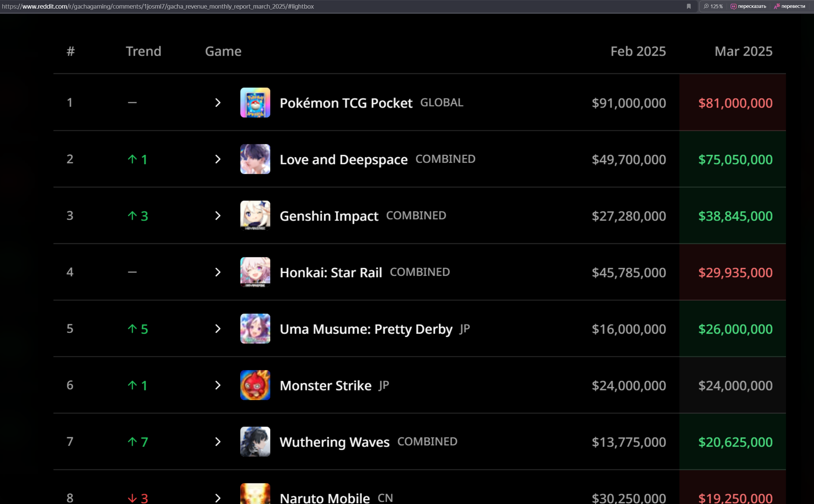Click the up arrow trend for Love and Deepspace
The image size is (814, 504).
tap(138, 160)
